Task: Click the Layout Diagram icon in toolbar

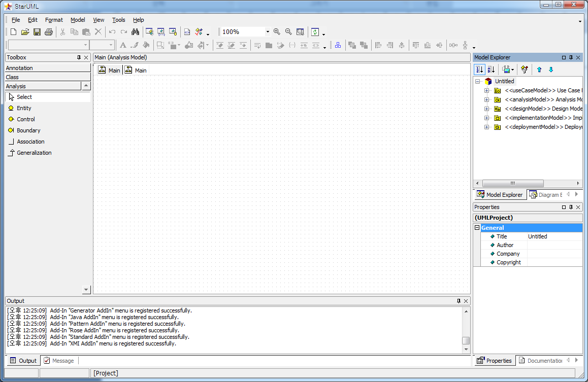Action: 338,45
